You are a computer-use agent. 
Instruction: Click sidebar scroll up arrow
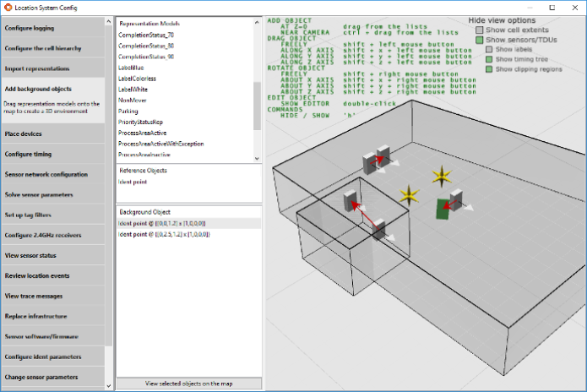(x=109, y=22)
